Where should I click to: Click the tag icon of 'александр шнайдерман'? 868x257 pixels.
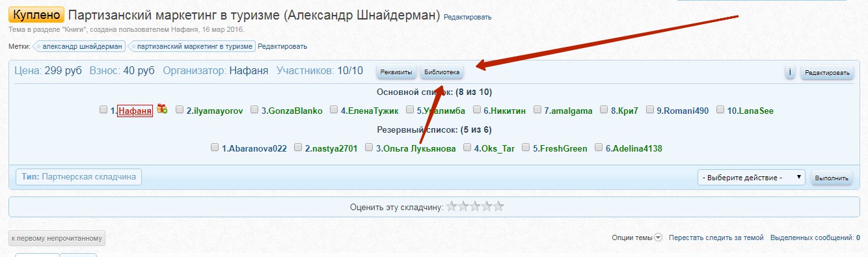point(38,46)
